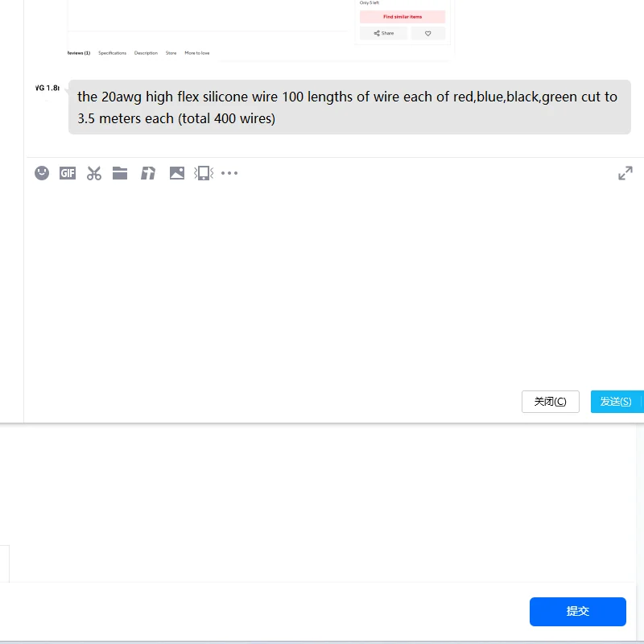
Task: Expand the chat input box to fullscreen
Action: click(625, 173)
